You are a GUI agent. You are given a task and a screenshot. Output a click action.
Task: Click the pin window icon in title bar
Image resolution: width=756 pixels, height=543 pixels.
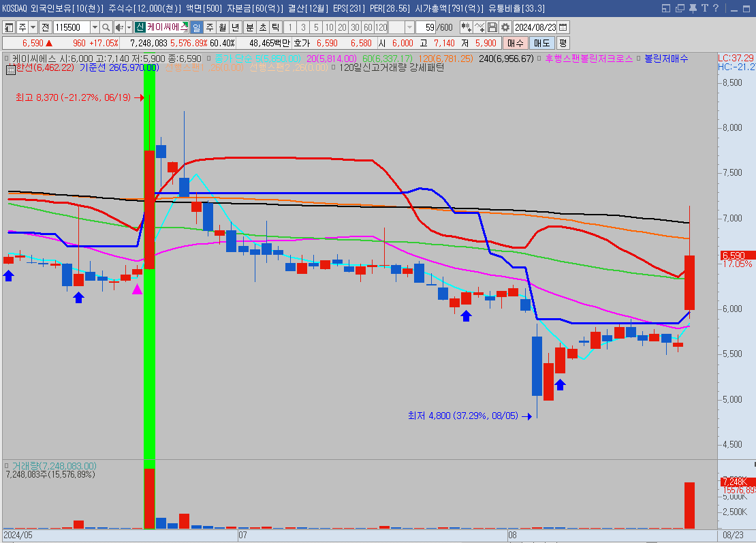point(693,8)
